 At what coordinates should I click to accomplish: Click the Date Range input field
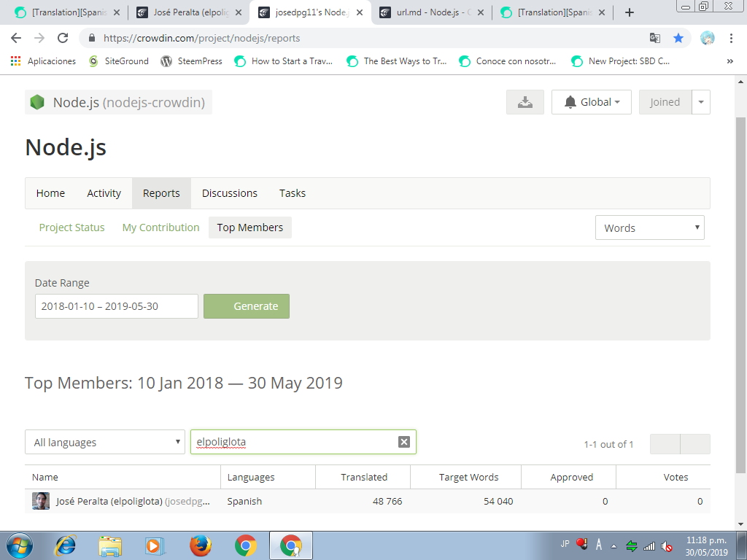[117, 306]
